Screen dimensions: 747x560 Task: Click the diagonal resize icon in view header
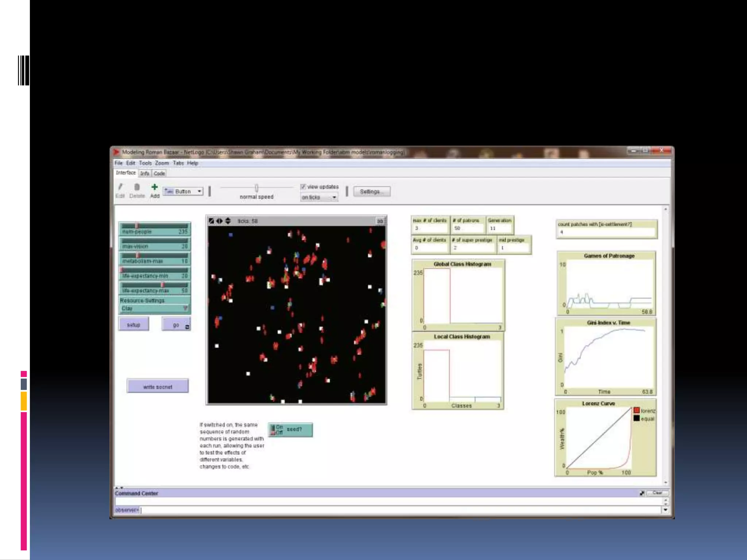point(212,221)
